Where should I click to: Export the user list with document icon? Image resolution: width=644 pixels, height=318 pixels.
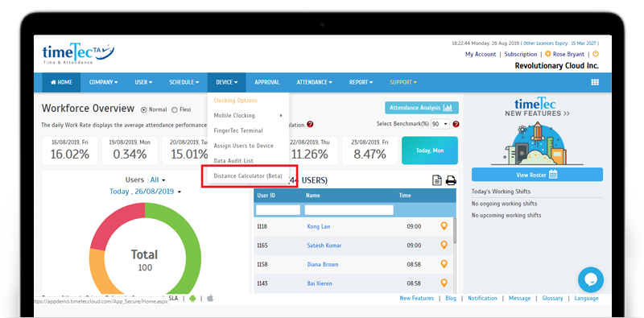tap(437, 180)
